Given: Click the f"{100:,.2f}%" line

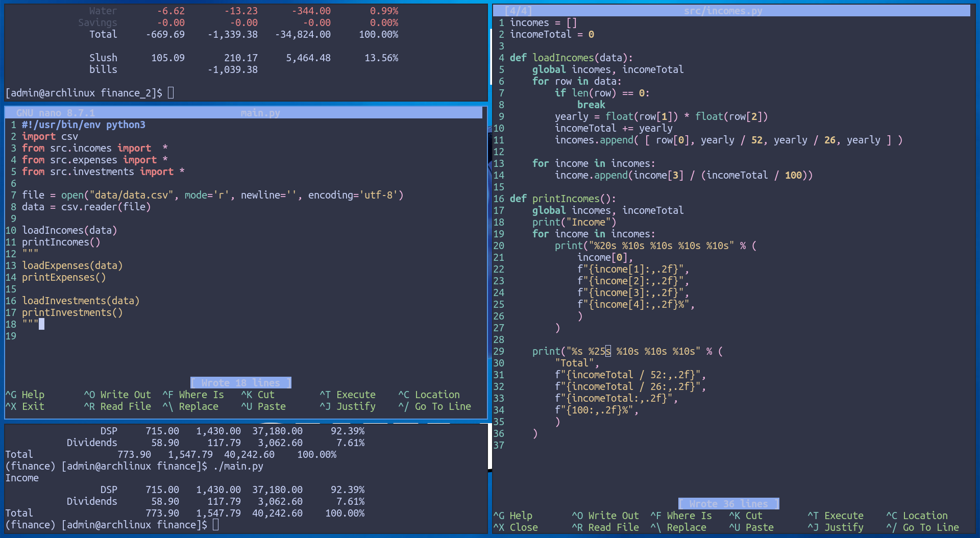Looking at the screenshot, I should (x=597, y=410).
